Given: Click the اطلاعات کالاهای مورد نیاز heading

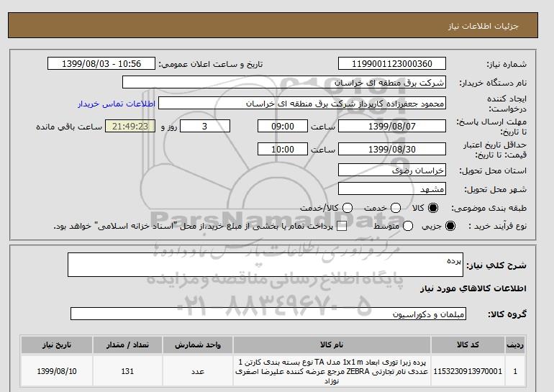Looking at the screenshot, I should (x=473, y=288).
